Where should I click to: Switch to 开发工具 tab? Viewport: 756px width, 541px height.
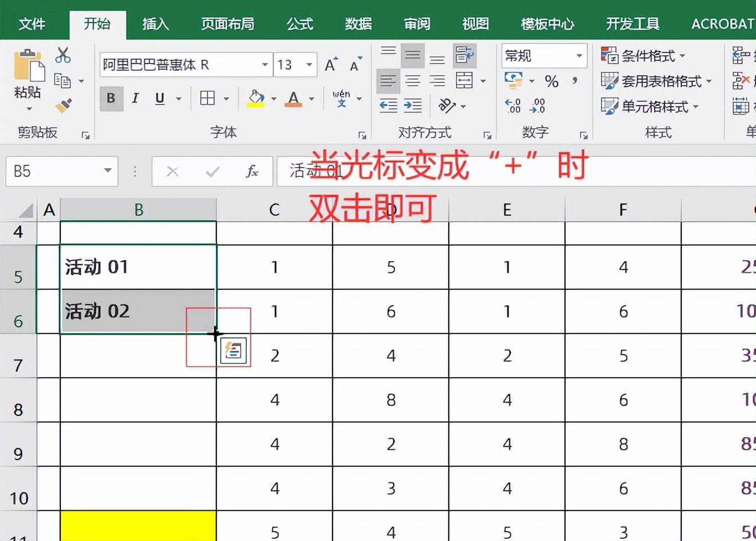point(633,24)
